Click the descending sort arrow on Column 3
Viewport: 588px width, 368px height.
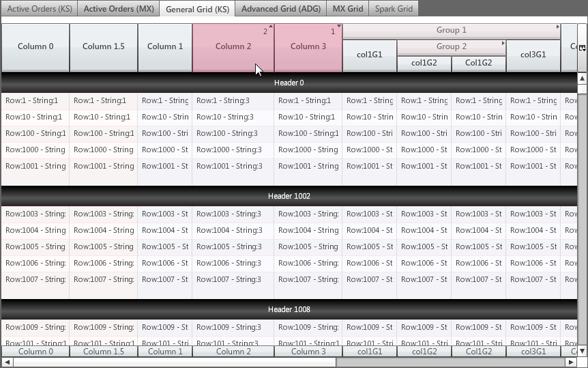pyautogui.click(x=339, y=27)
